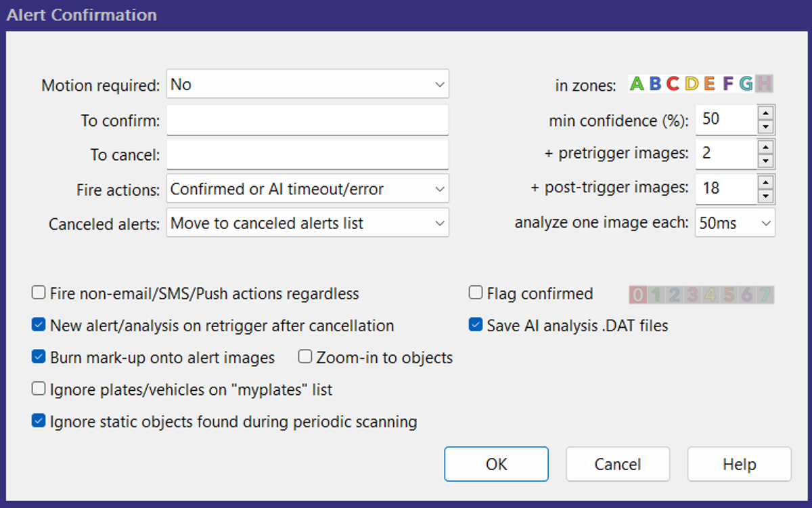Viewport: 812px width, 508px height.
Task: Check Ignore plates/vehicles on myplates list
Action: click(39, 389)
